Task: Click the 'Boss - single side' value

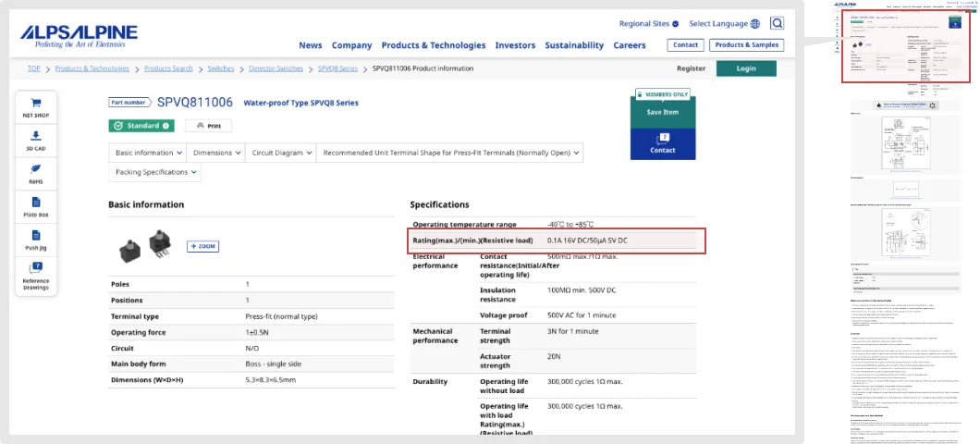Action: click(x=275, y=364)
